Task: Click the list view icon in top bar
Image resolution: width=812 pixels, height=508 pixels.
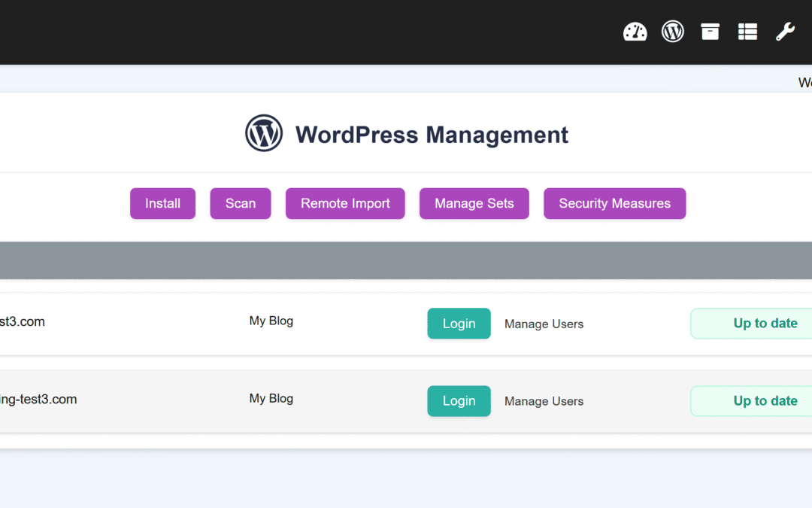Action: (747, 32)
